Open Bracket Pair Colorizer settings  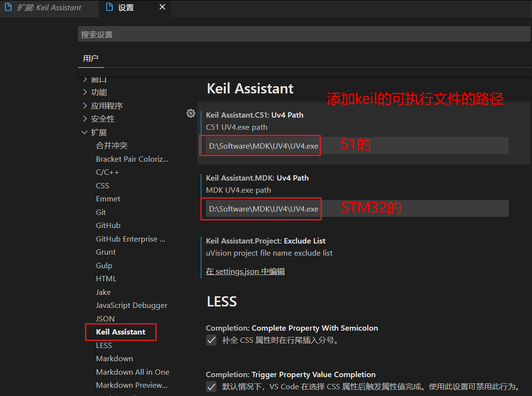click(132, 158)
